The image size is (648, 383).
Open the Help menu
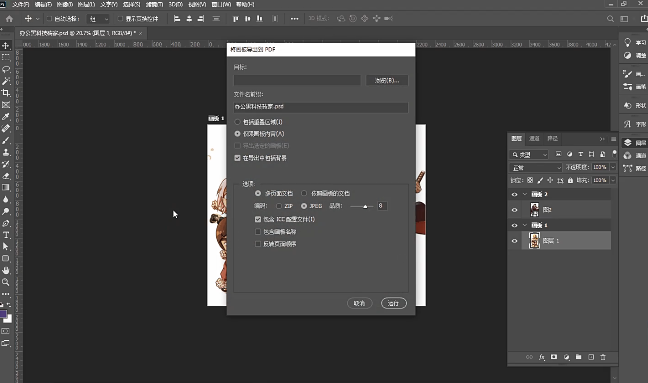pos(245,5)
